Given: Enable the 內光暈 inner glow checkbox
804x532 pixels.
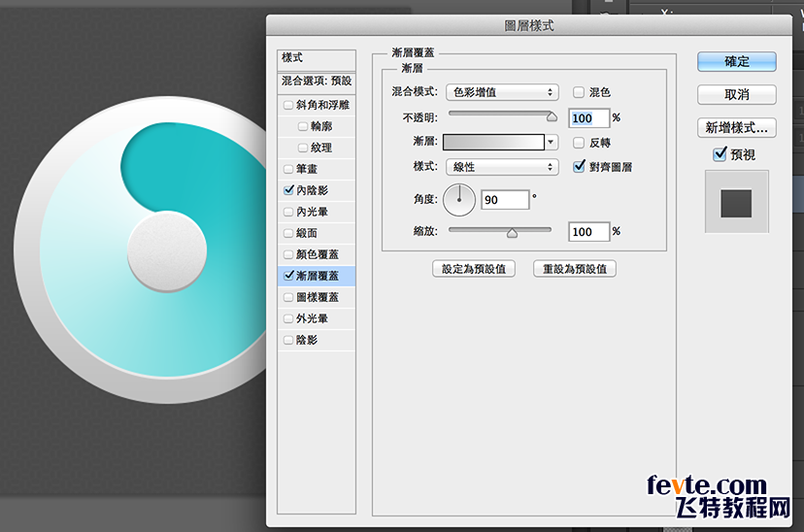Looking at the screenshot, I should [288, 212].
